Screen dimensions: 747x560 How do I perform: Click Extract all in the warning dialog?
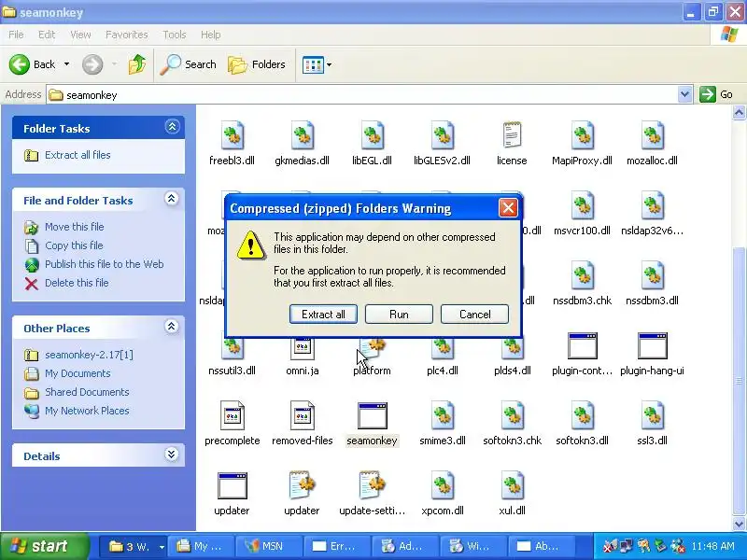323,315
